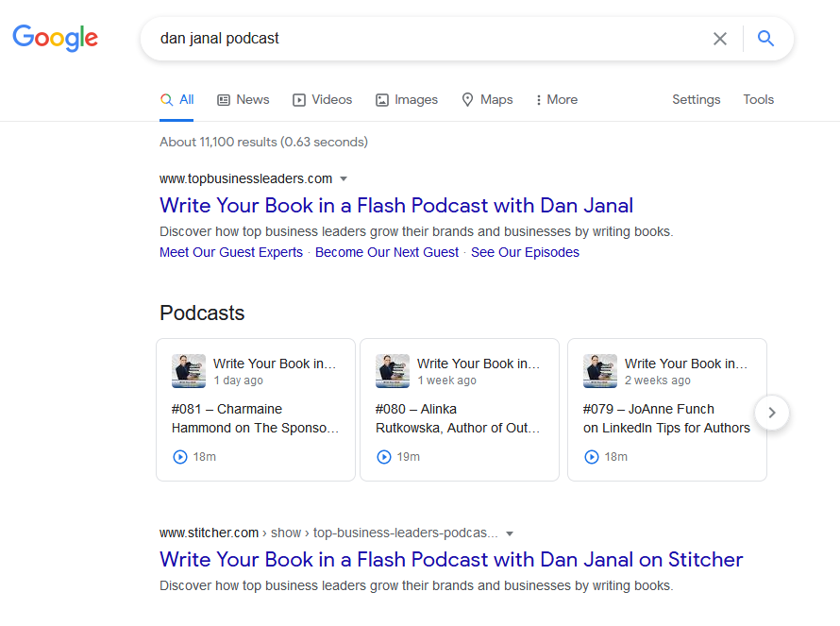
Task: Click '1 week ago' on second podcast card
Action: click(x=446, y=381)
